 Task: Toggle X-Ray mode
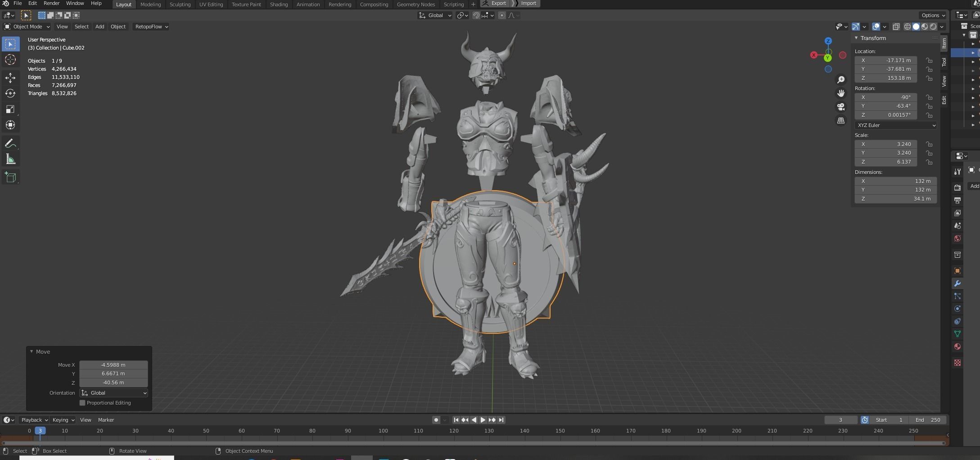tap(896, 27)
